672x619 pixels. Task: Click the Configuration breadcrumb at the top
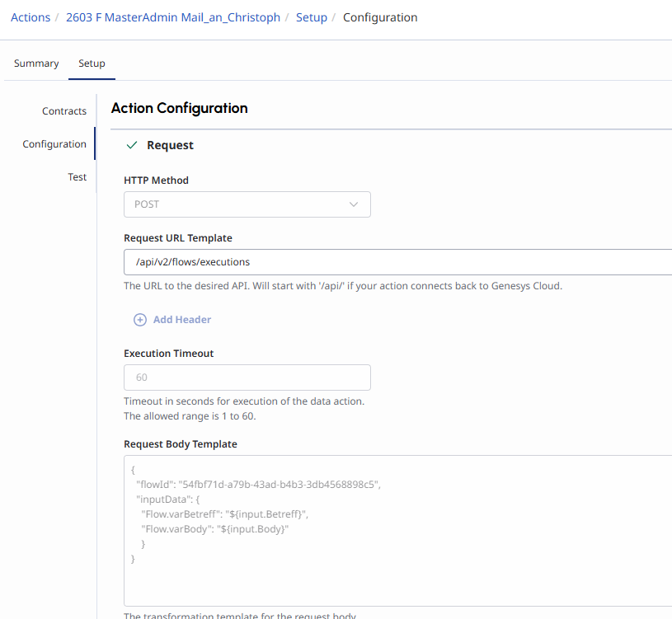[x=380, y=17]
